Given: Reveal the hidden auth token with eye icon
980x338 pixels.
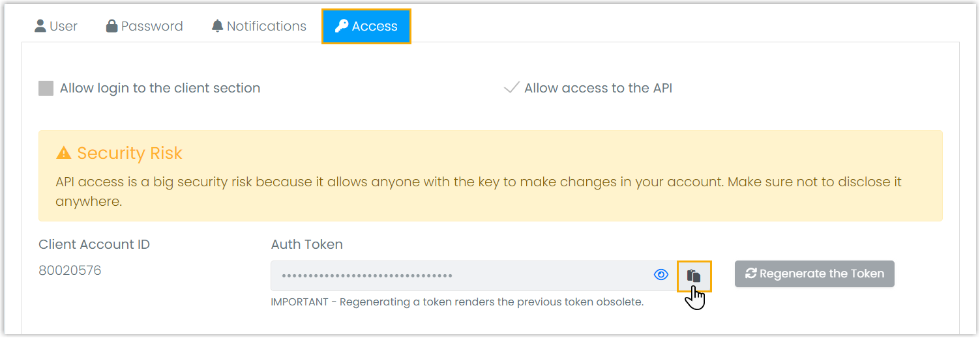Looking at the screenshot, I should pyautogui.click(x=661, y=275).
